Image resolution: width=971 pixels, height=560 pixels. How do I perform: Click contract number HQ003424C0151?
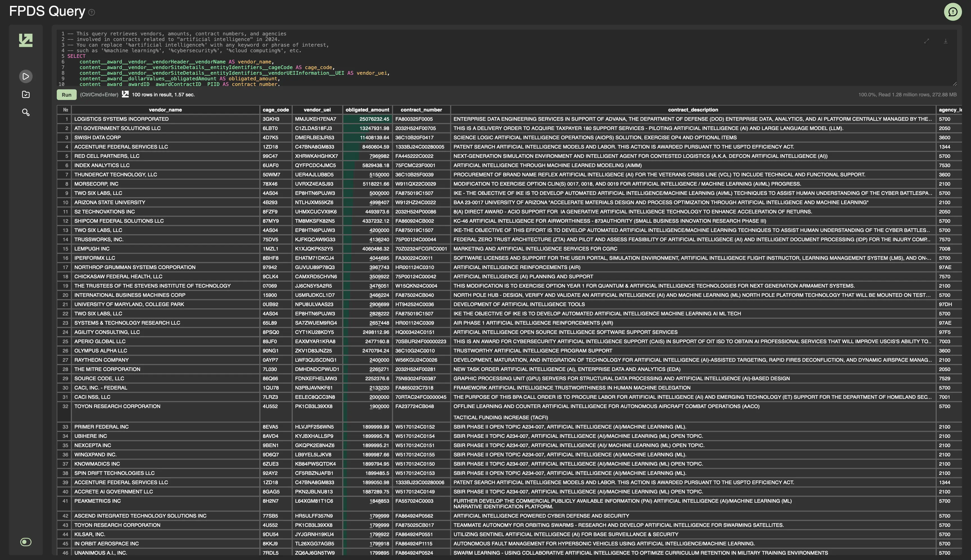tap(421, 332)
